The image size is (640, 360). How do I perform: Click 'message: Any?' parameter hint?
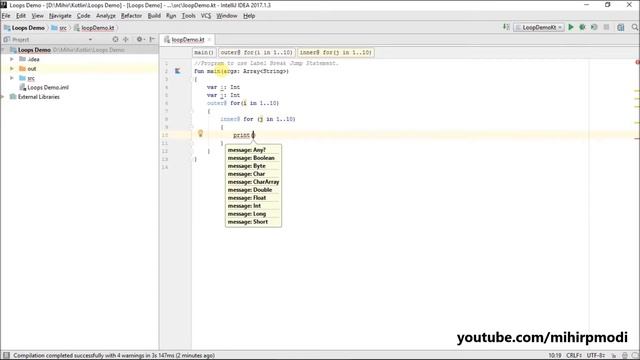(x=247, y=150)
